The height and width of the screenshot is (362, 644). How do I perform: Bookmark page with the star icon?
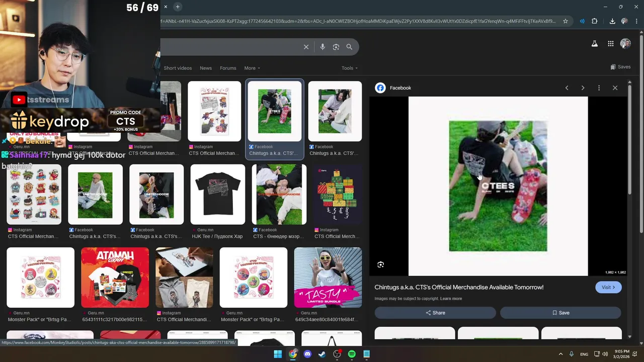pos(566,21)
